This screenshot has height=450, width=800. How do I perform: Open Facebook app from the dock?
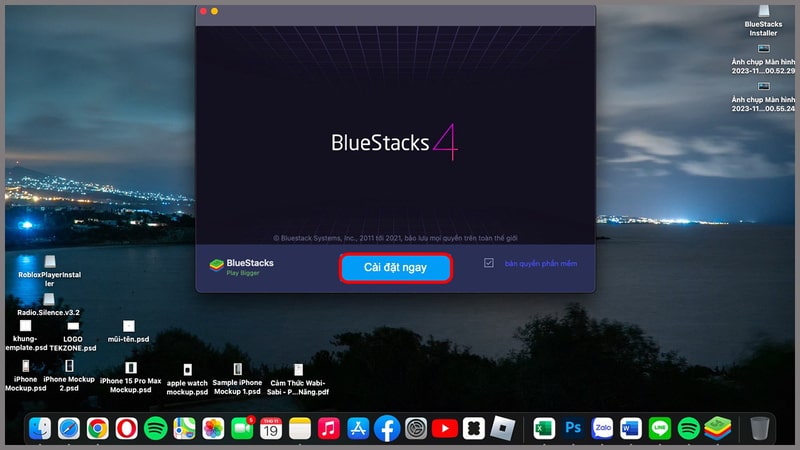[x=387, y=428]
